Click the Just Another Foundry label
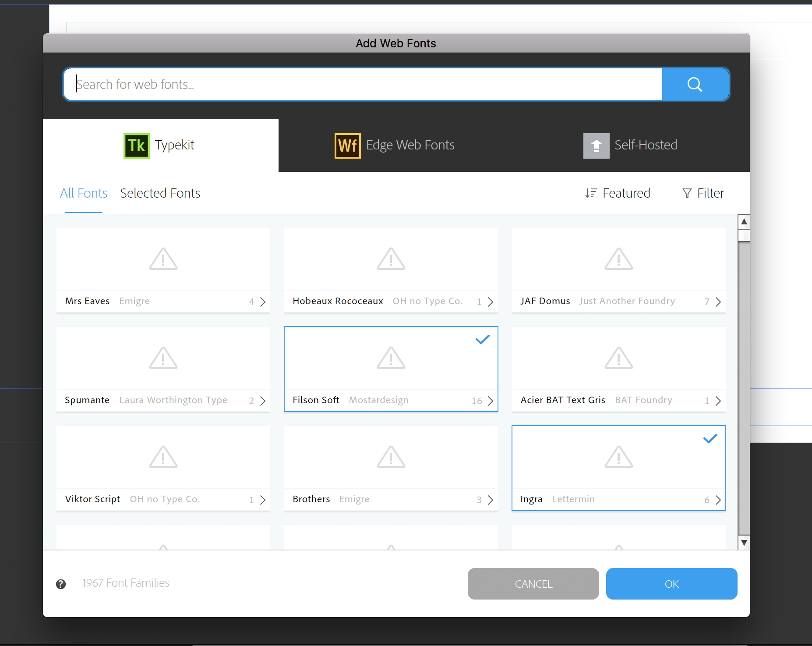Viewport: 812px width, 646px height. (627, 301)
